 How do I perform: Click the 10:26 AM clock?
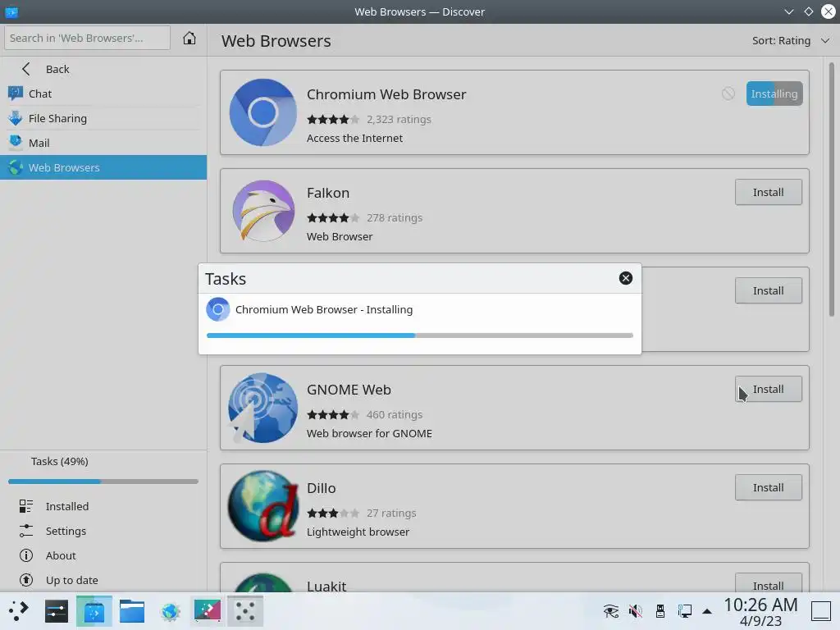point(760,605)
